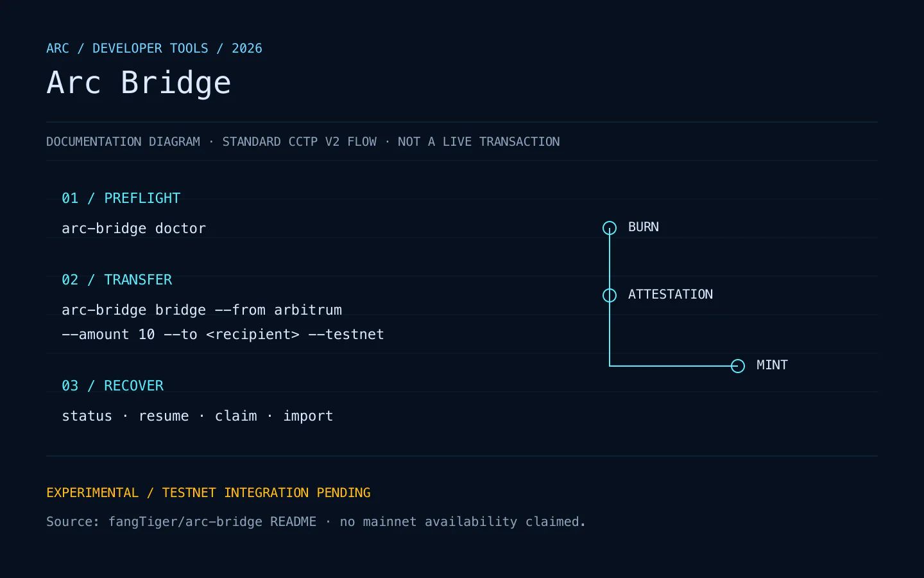Select the BURN label
Image resolution: width=924 pixels, height=578 pixels.
(x=644, y=227)
